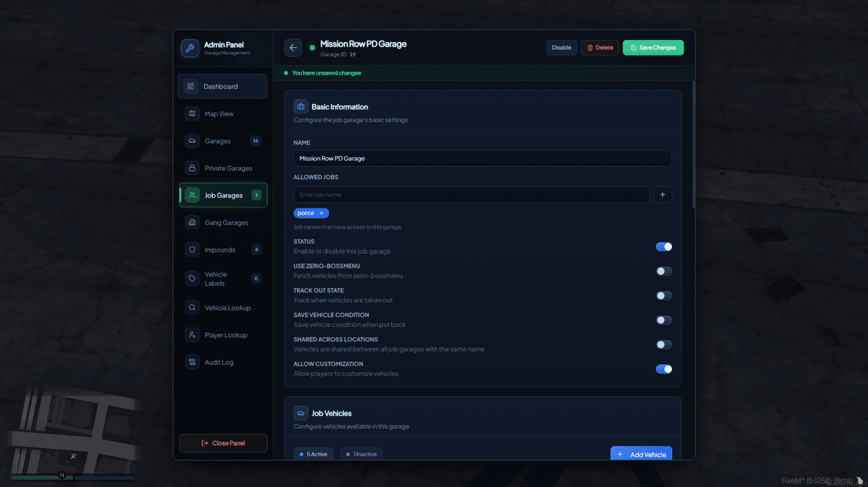This screenshot has height=487, width=868.
Task: Open Map View in the sidebar
Action: click(x=223, y=114)
